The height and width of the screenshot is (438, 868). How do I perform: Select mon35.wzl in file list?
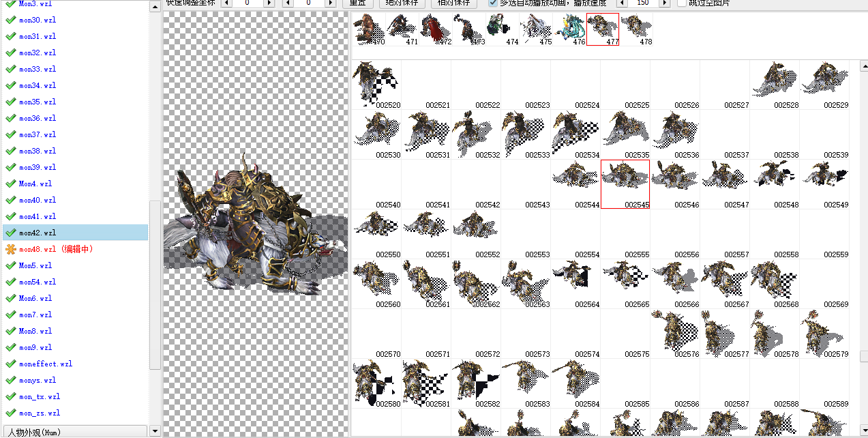pyautogui.click(x=38, y=102)
